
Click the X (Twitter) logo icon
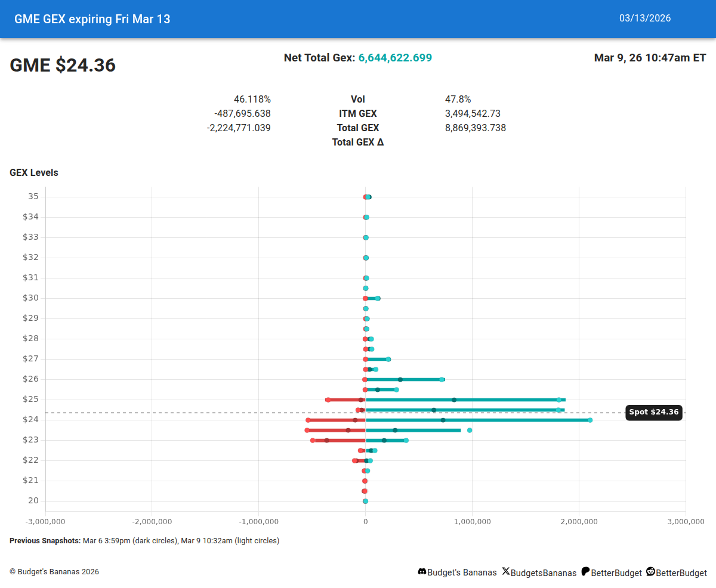pyautogui.click(x=506, y=571)
